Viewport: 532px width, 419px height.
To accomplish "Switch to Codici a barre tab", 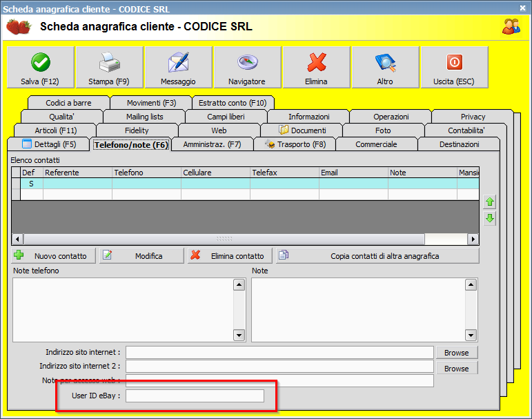I will [x=68, y=103].
